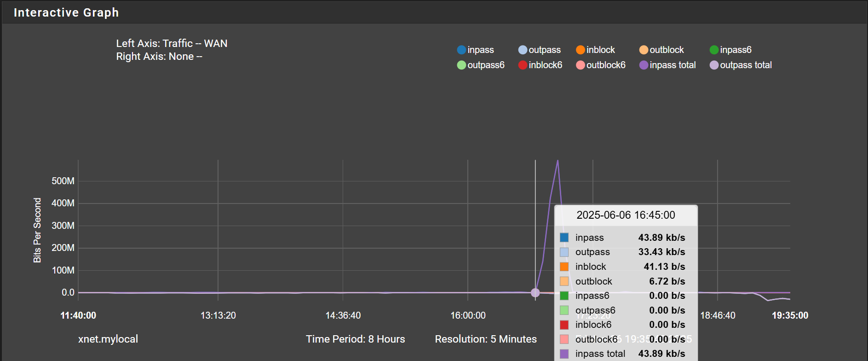Click the Resolution: 5 Minutes text
Viewport: 868px width, 361px height.
point(486,339)
